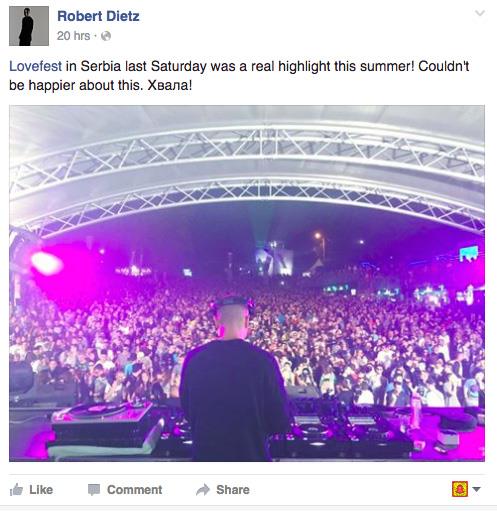Click the red and yellow page avatar icon

pyautogui.click(x=460, y=489)
